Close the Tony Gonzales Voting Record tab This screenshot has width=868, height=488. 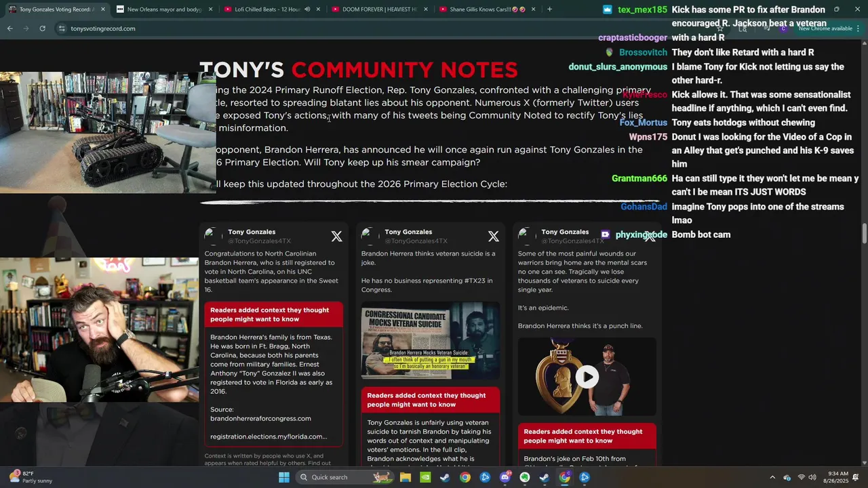click(103, 9)
